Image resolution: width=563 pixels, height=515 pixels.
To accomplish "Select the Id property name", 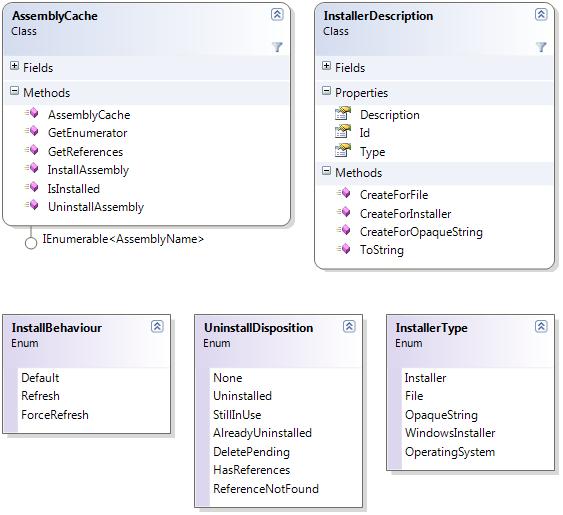I will pos(365,133).
